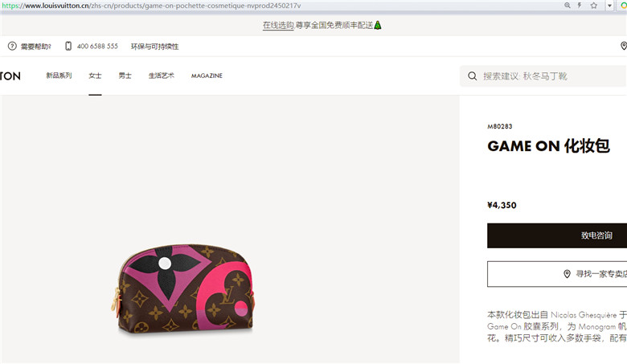Click the ¥4,350 price
Image resolution: width=627 pixels, height=364 pixels.
(x=502, y=206)
